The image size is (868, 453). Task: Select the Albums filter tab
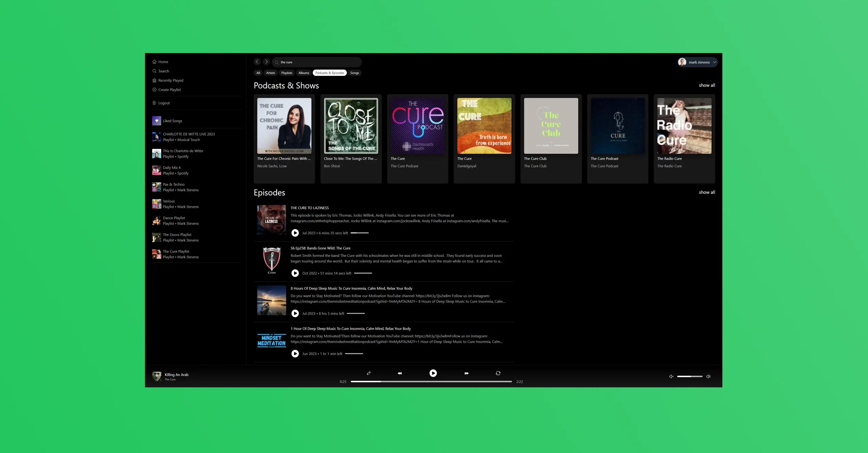pos(304,73)
